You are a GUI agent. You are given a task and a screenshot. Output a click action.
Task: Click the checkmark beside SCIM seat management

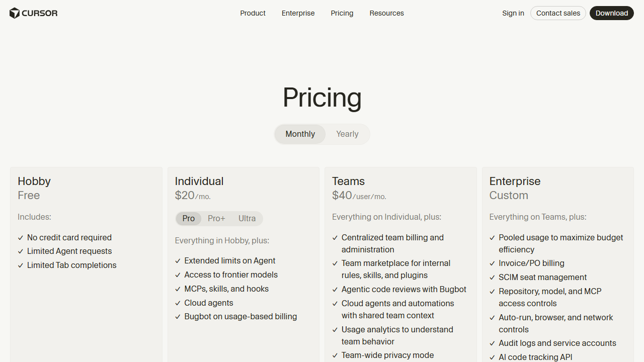[493, 278]
